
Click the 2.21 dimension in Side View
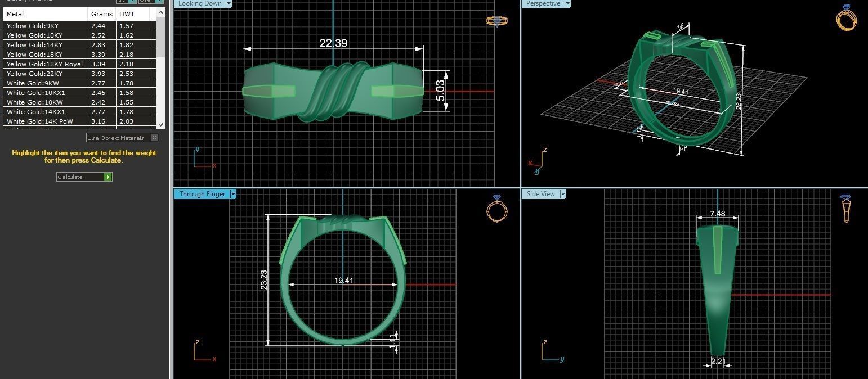pos(717,362)
